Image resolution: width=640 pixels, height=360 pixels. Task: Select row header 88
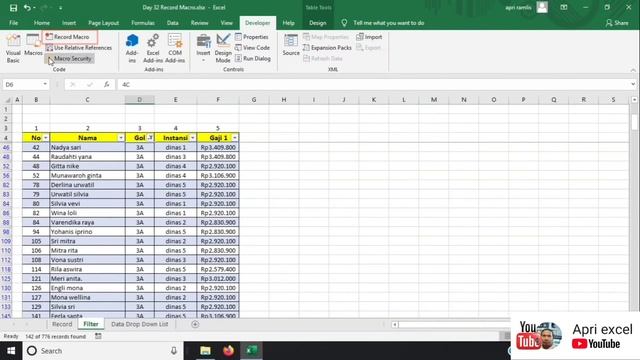coord(6,222)
